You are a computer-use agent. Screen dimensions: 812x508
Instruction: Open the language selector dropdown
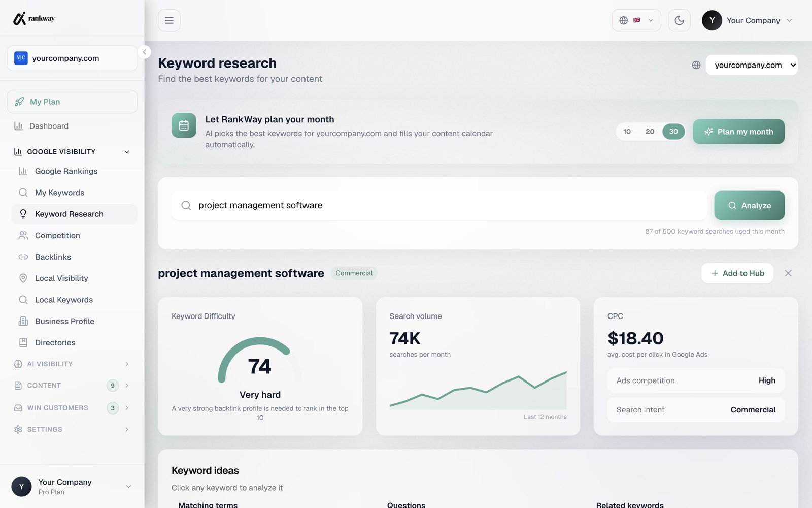[636, 20]
